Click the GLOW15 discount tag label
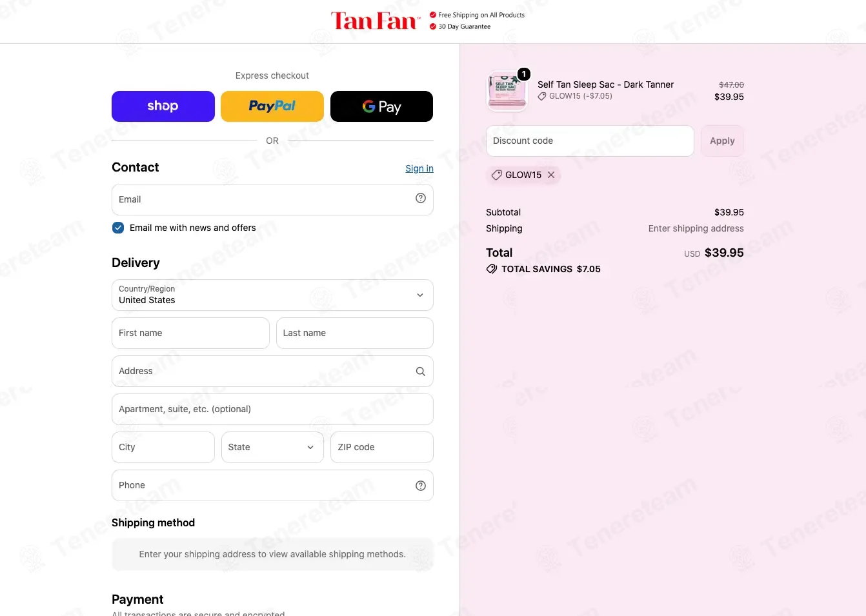Viewport: 866px width, 616px height. (x=523, y=175)
